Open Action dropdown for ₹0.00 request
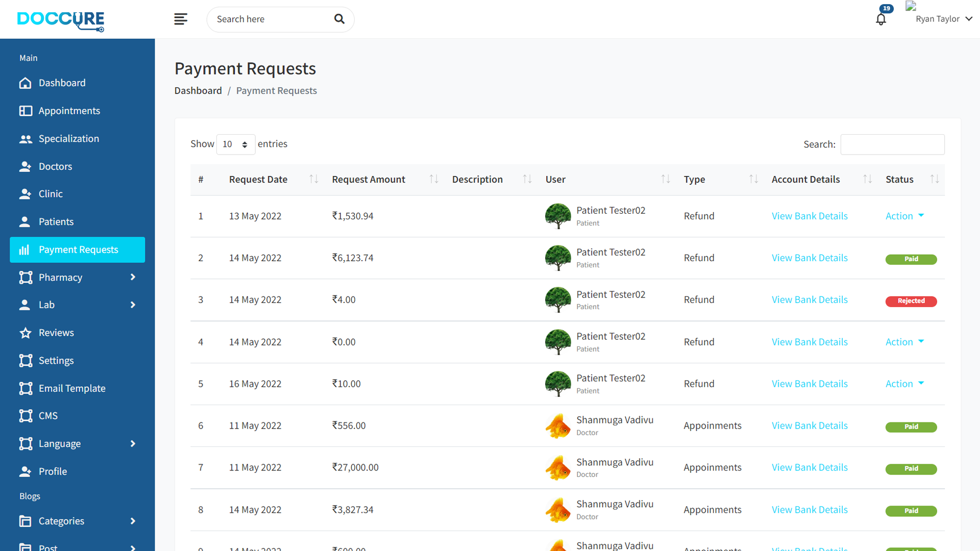The width and height of the screenshot is (980, 551). pos(904,342)
